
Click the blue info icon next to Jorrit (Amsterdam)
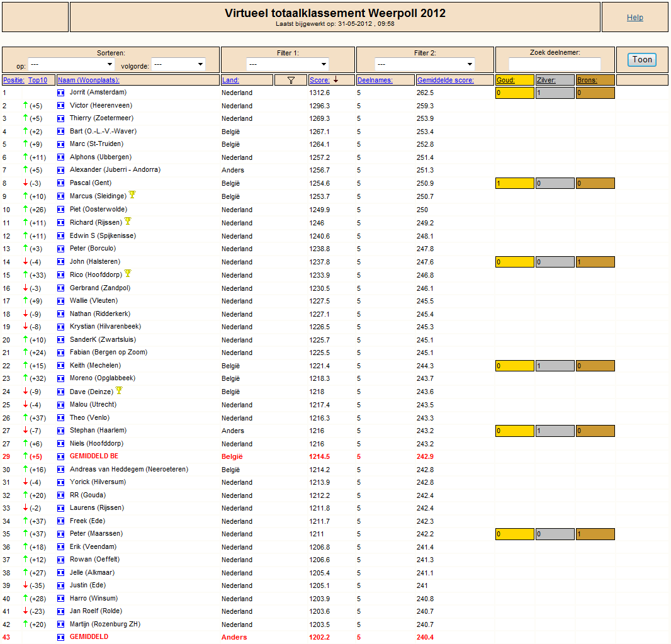tap(61, 93)
